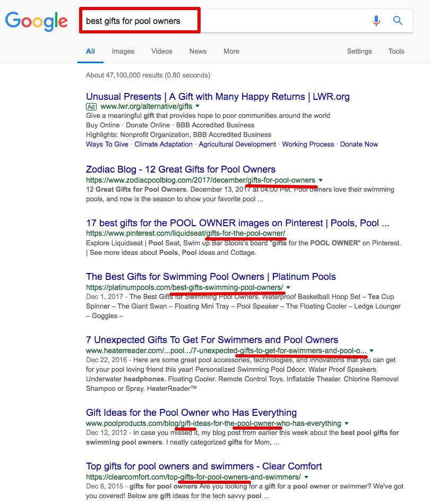This screenshot has height=504, width=431.
Task: Click the www.heaterreader.com green URL text
Action: pos(226,351)
